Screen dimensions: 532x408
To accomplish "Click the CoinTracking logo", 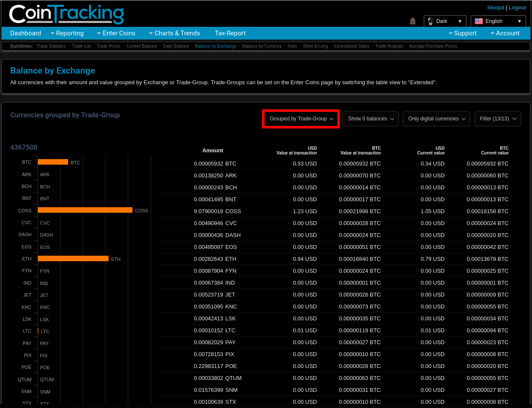I will pos(66,14).
